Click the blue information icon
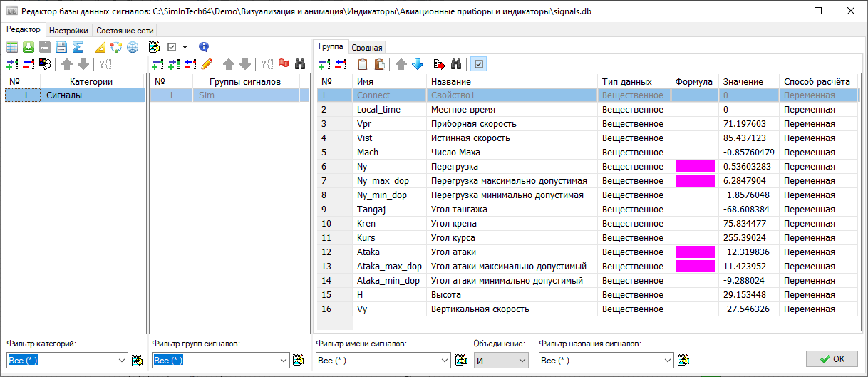The height and width of the screenshot is (377, 868). [x=204, y=47]
